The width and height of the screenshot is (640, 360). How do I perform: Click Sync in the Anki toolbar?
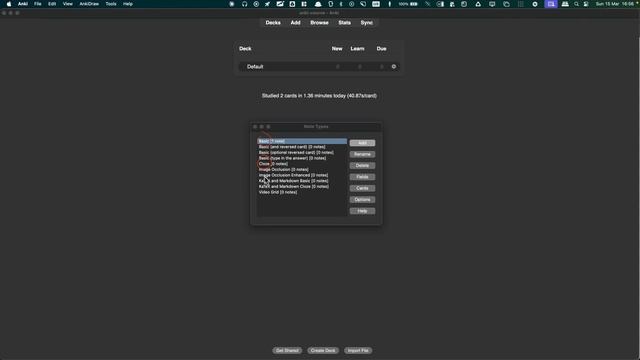367,23
